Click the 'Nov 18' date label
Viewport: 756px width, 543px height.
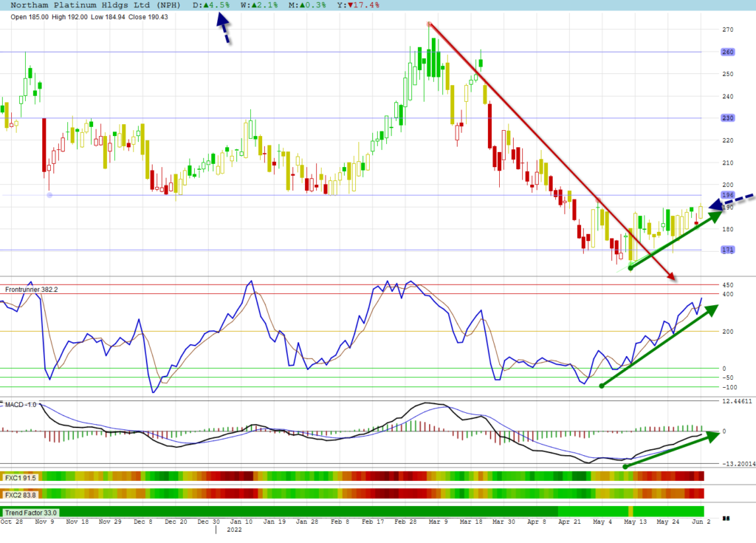(x=77, y=522)
